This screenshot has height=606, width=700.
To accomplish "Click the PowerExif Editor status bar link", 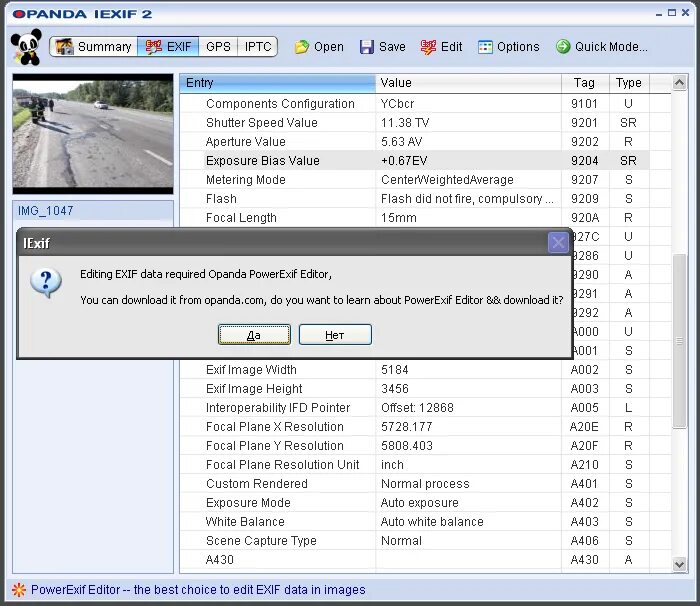I will point(198,589).
